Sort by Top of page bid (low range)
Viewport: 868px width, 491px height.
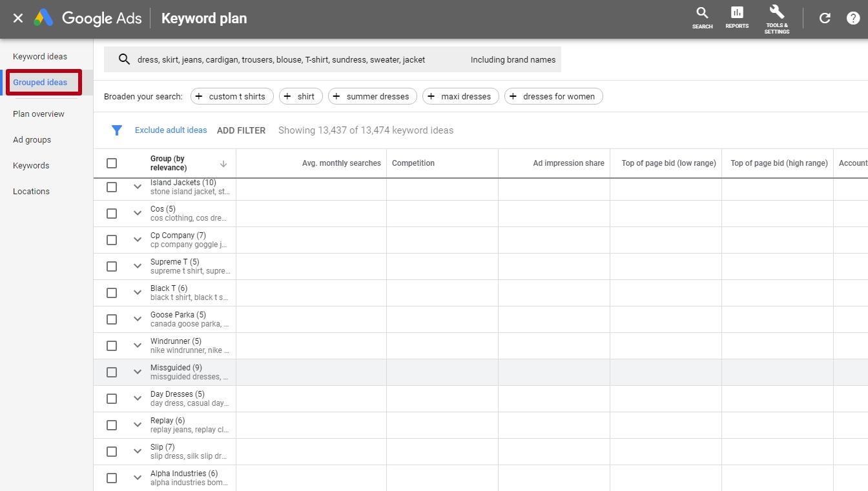(x=668, y=163)
